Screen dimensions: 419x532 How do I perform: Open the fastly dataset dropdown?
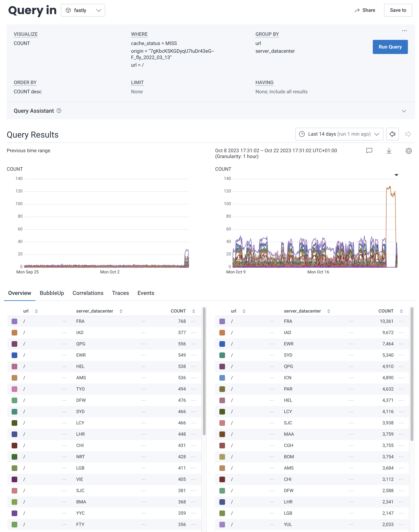tap(83, 10)
